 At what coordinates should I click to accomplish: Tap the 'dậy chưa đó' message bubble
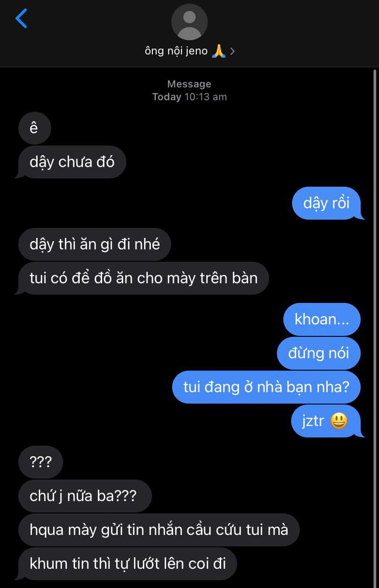coord(71,162)
